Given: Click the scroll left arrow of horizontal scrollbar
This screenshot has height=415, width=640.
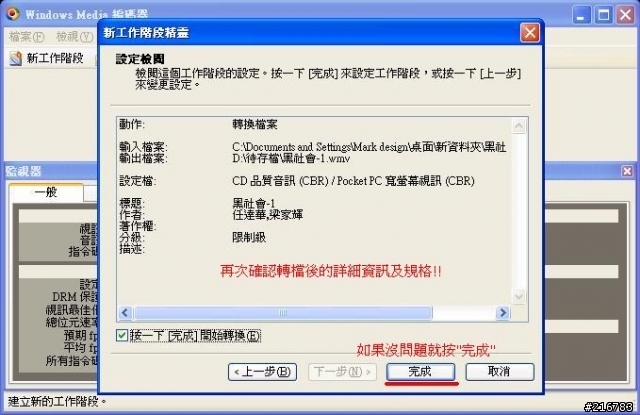Looking at the screenshot, I should point(125,313).
